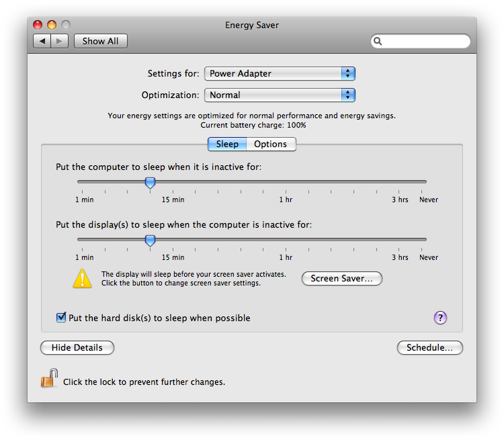Screen dimensions: 504x440
Task: Open the Settings for Power Adapter dropdown
Action: (280, 74)
